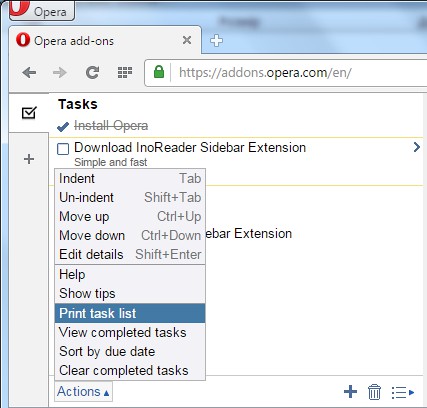
Task: Select the struck-through Install Opera text
Action: pos(111,126)
